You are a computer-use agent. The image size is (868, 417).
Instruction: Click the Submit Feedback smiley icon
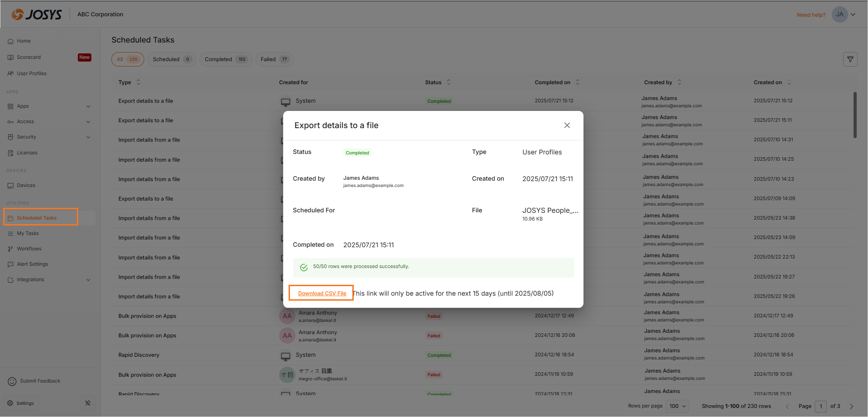tap(12, 381)
